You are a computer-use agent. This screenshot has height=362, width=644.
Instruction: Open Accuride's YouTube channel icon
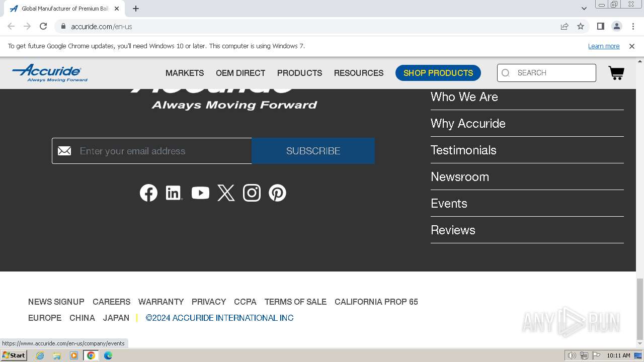click(200, 193)
